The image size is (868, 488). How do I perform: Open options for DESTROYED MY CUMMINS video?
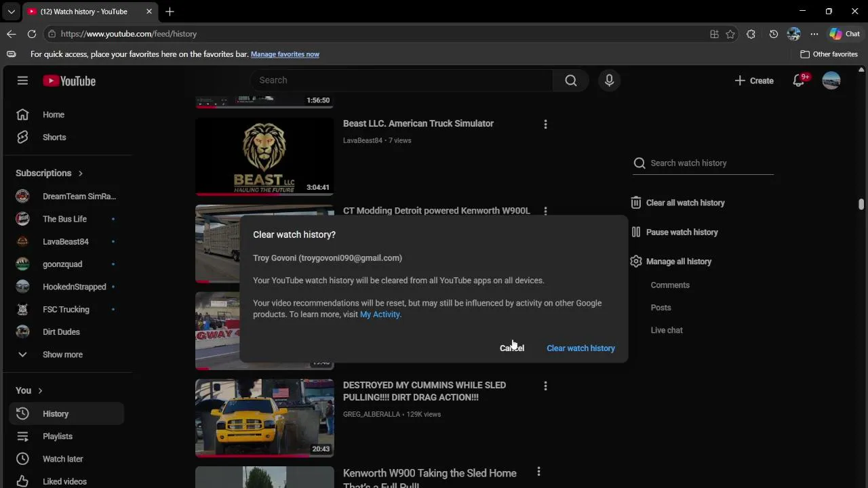[545, 386]
